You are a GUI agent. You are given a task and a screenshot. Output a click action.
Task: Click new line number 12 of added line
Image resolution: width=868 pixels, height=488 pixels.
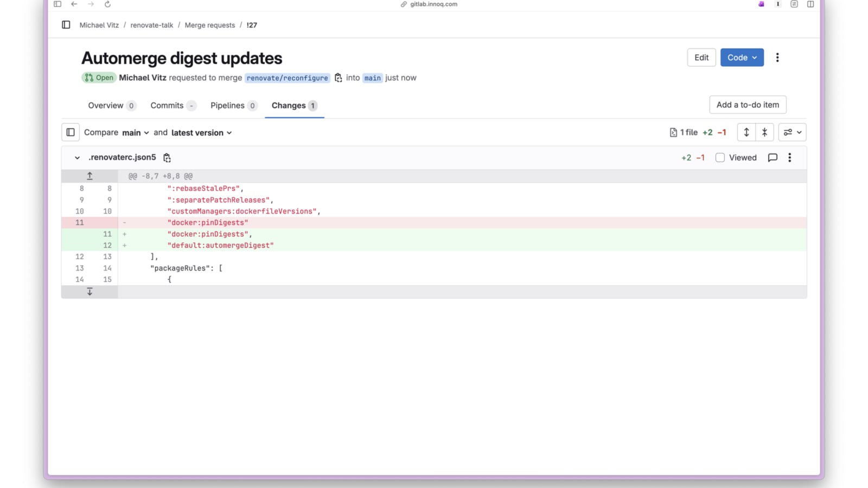(107, 246)
